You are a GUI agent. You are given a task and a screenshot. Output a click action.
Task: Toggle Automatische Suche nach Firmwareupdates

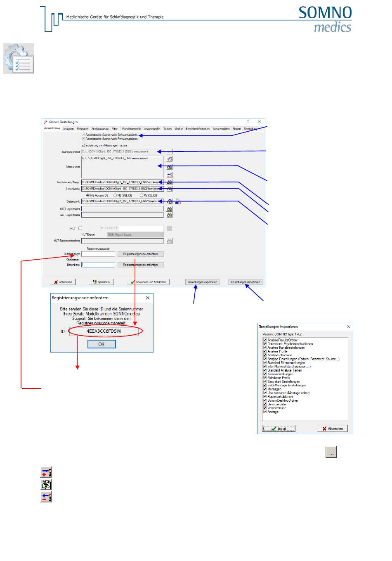[83, 139]
